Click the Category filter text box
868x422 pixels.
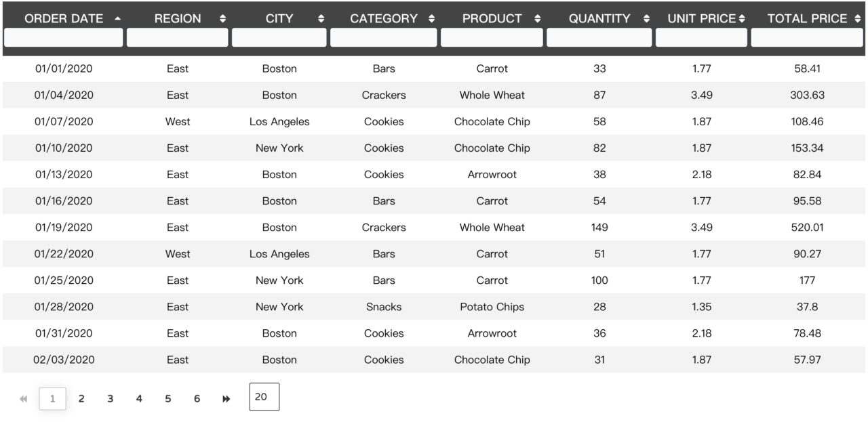tap(384, 37)
